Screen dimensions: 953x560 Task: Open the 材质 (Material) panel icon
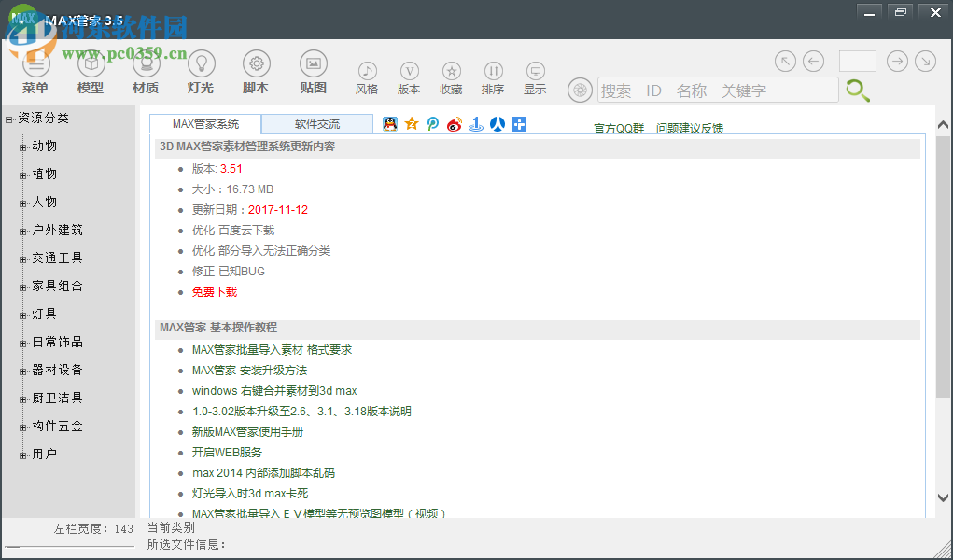click(146, 73)
